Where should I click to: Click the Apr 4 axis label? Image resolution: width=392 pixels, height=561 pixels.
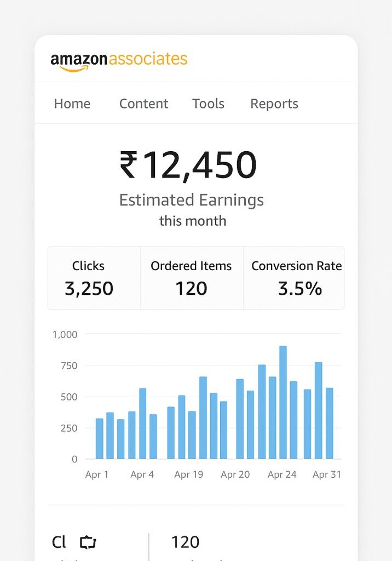point(142,474)
